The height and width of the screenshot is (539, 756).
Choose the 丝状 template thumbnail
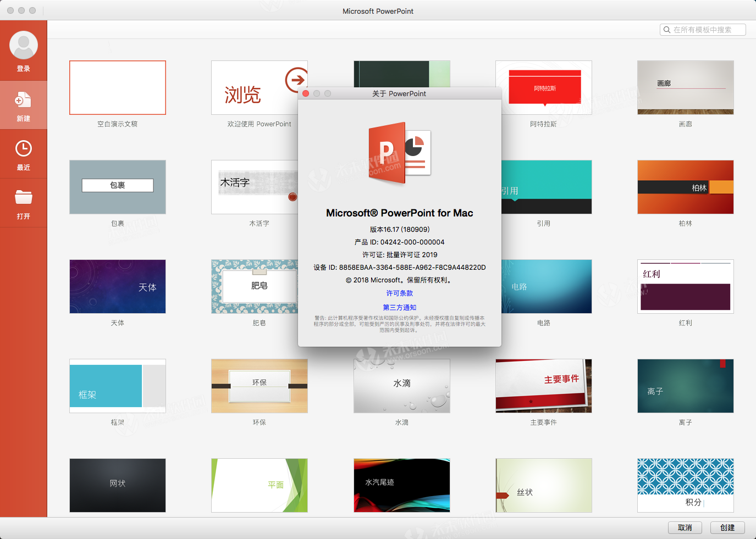coord(543,485)
